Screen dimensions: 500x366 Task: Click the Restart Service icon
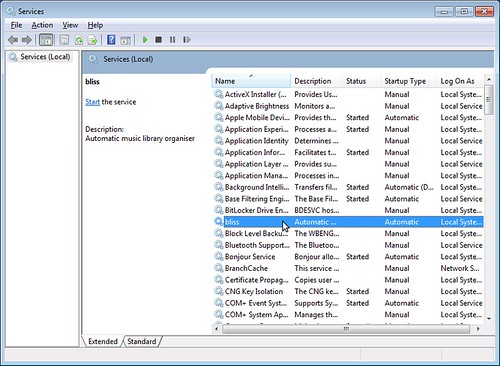(187, 40)
